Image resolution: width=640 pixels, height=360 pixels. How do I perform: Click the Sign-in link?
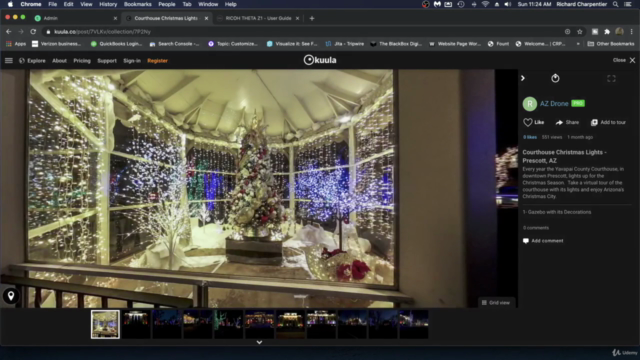[132, 60]
